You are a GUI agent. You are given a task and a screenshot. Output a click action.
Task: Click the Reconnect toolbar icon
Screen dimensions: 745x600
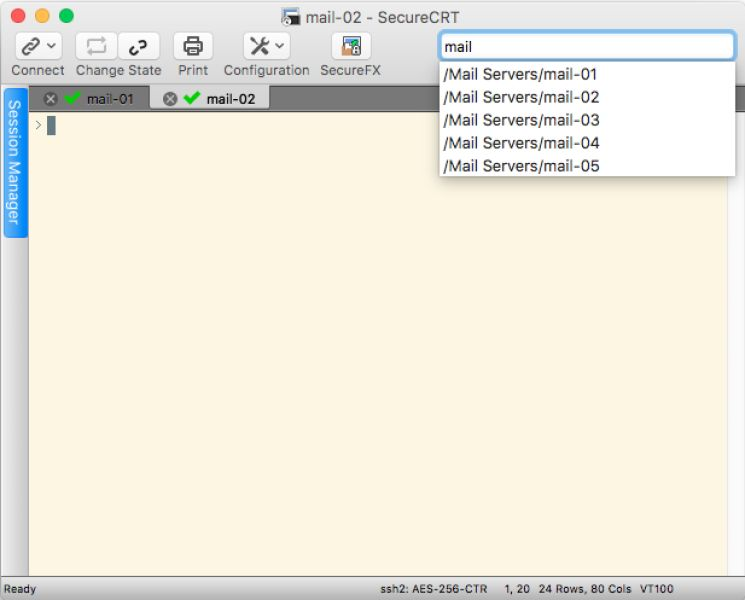point(96,46)
